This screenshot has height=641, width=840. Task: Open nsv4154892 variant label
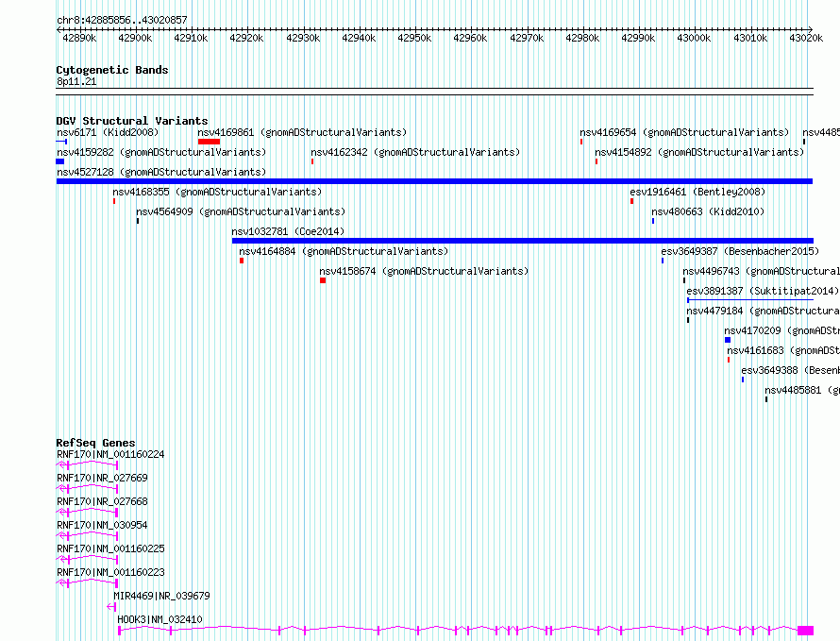(699, 152)
